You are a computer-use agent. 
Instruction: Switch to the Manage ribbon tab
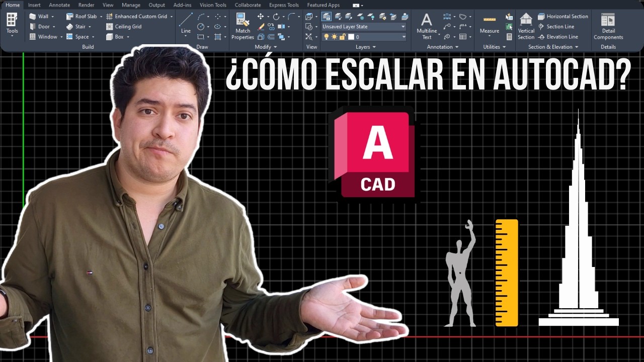point(131,5)
